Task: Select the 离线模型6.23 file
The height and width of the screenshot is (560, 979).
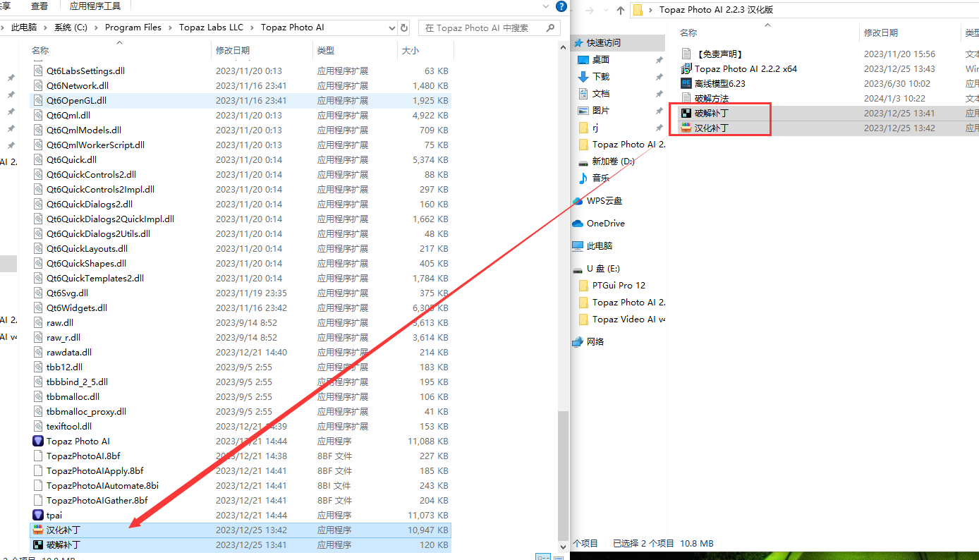Action: pyautogui.click(x=719, y=83)
